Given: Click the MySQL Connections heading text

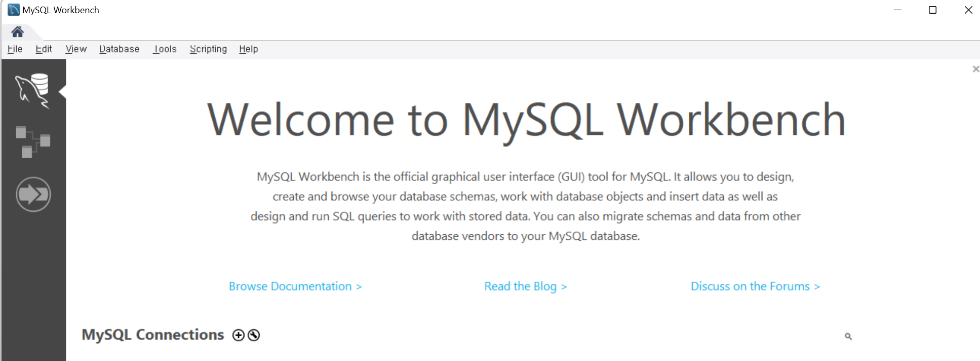Looking at the screenshot, I should [153, 335].
